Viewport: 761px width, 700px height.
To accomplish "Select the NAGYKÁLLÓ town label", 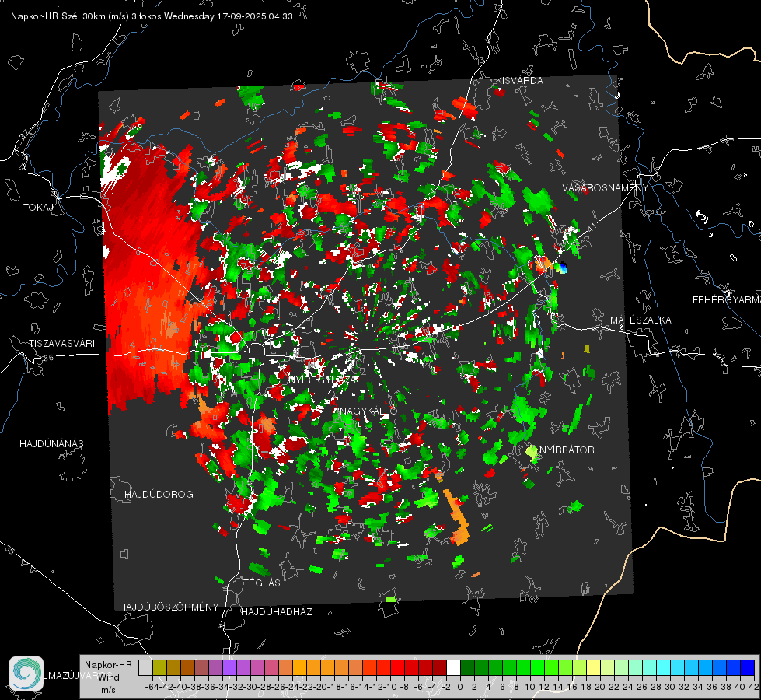I will tap(369, 411).
